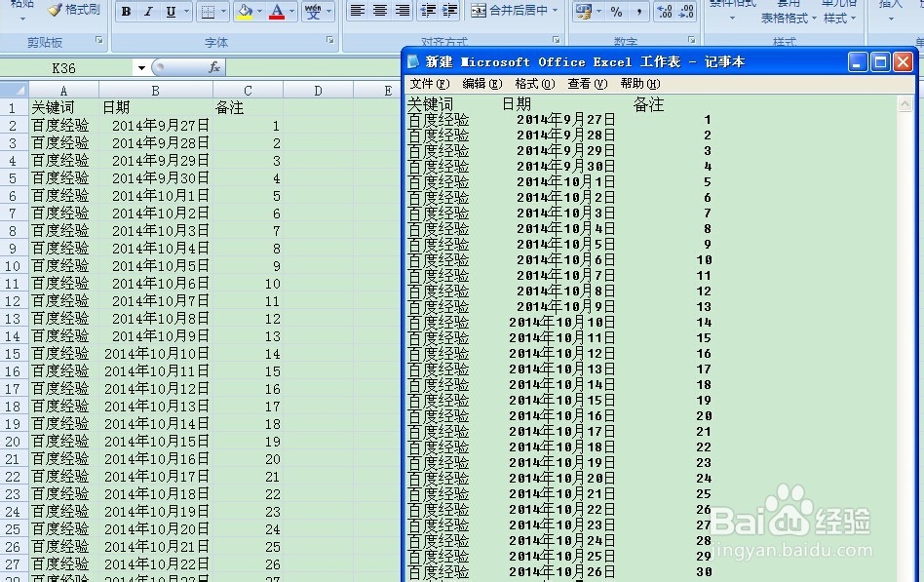Select column A header

tap(63, 91)
